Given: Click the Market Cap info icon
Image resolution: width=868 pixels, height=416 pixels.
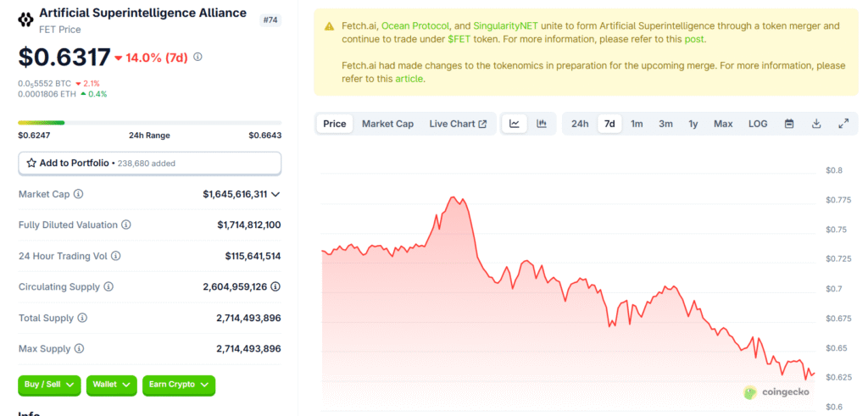Looking at the screenshot, I should 79,194.
